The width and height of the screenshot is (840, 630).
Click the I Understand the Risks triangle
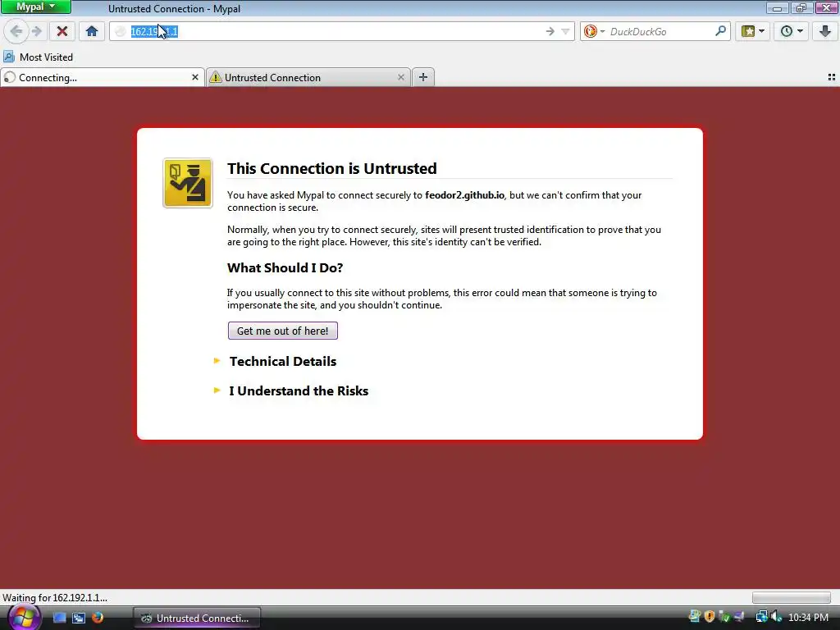coord(217,390)
